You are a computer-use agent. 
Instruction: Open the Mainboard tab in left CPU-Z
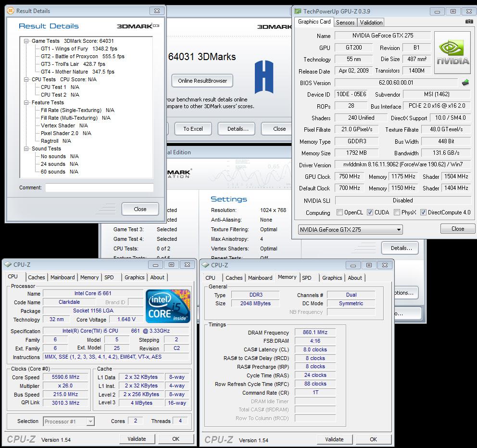(63, 277)
